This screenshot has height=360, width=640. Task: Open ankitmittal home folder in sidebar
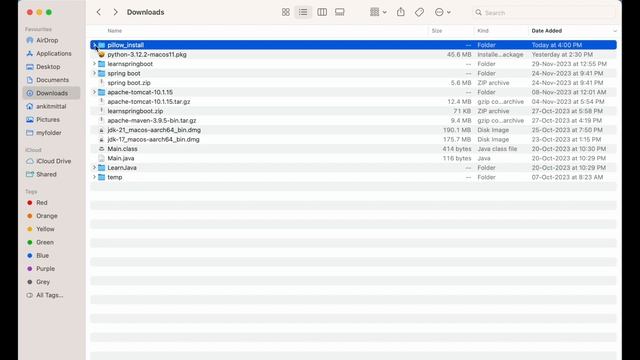click(51, 106)
